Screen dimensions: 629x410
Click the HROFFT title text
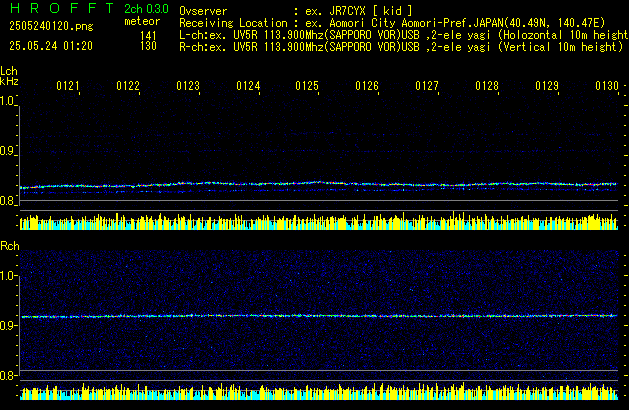[x=62, y=8]
